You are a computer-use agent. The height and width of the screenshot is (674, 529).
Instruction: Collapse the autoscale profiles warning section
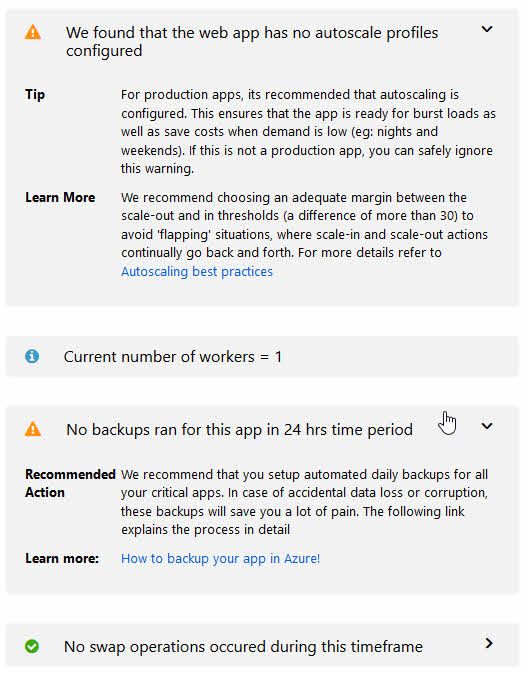(x=486, y=29)
